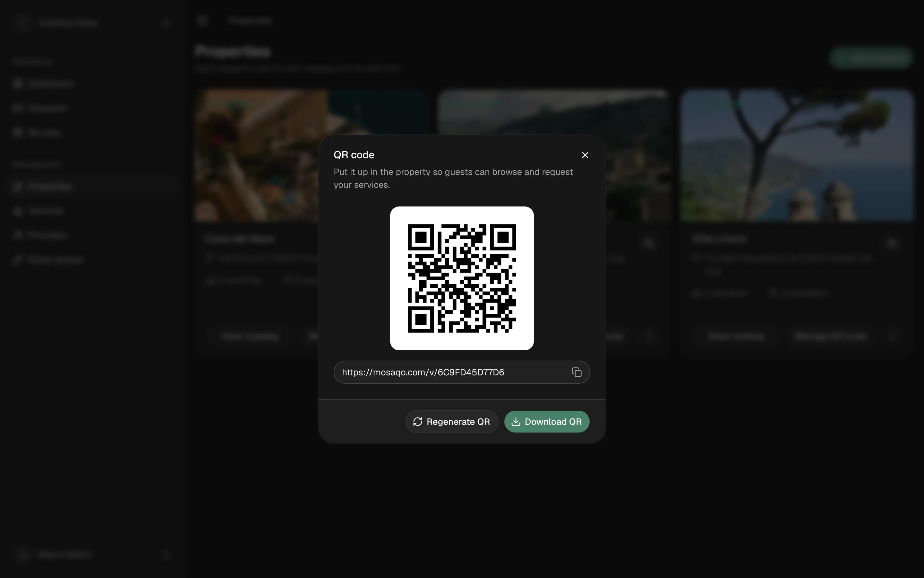Copy the mosaqo.com link to clipboard
Image resolution: width=924 pixels, height=578 pixels.
577,372
